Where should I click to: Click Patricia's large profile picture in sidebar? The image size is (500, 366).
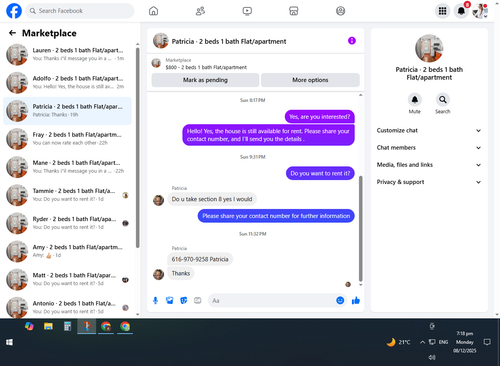(429, 48)
